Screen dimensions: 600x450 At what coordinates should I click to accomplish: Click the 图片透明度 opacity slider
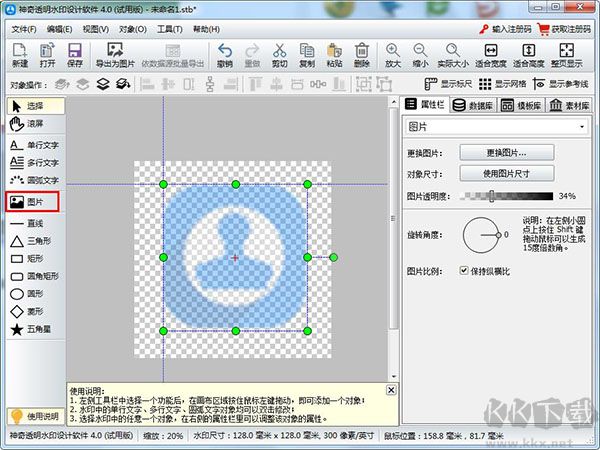tap(506, 196)
